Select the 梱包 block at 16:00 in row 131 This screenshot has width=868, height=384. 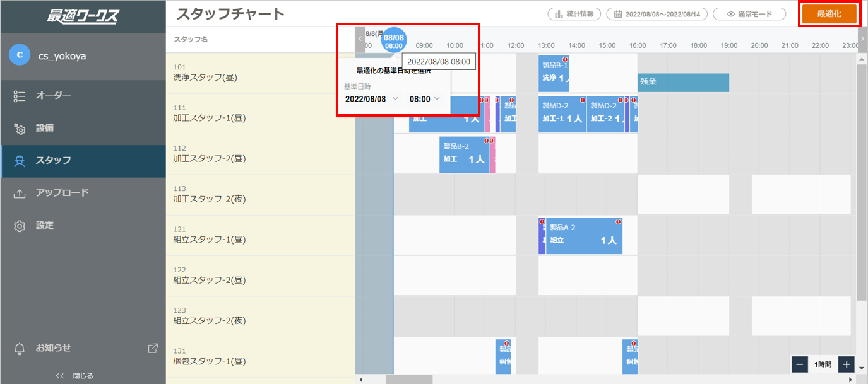tap(630, 357)
